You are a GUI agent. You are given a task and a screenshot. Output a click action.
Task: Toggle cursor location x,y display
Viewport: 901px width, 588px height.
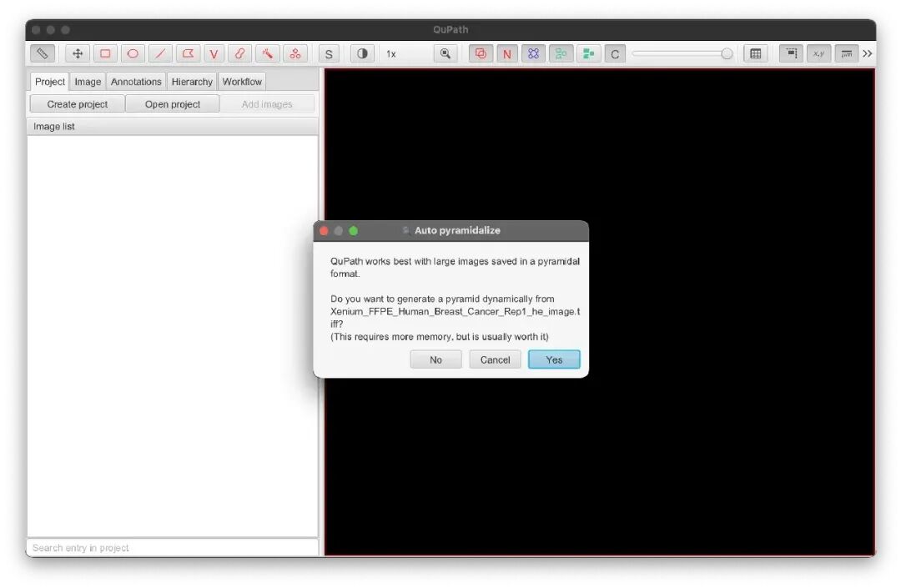pos(819,53)
